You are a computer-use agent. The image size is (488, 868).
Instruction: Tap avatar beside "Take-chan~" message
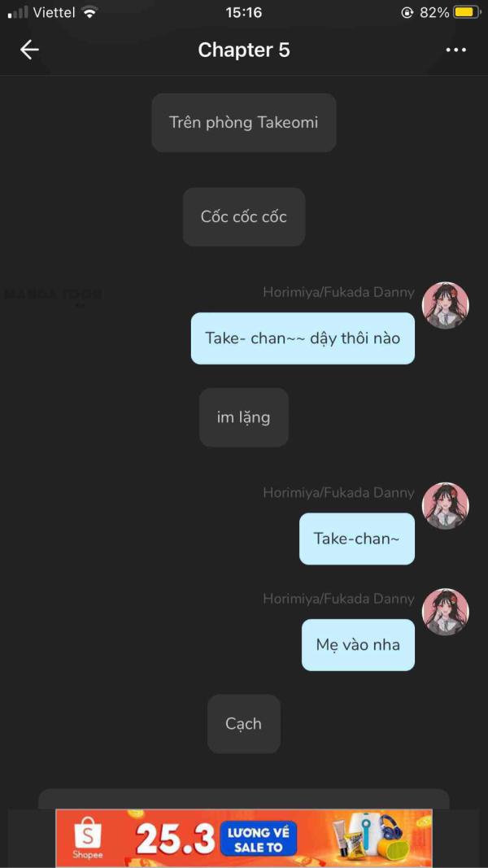coord(446,506)
